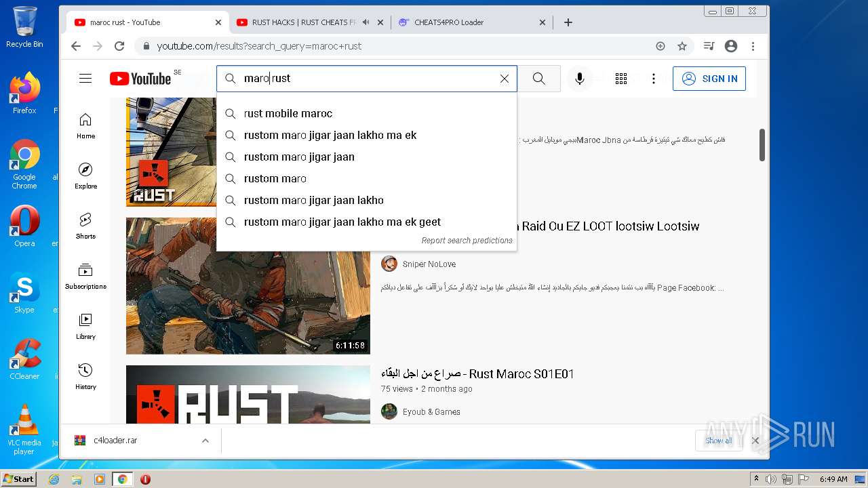Choose suggestion 'rustom maro jigar jaan'

point(367,157)
